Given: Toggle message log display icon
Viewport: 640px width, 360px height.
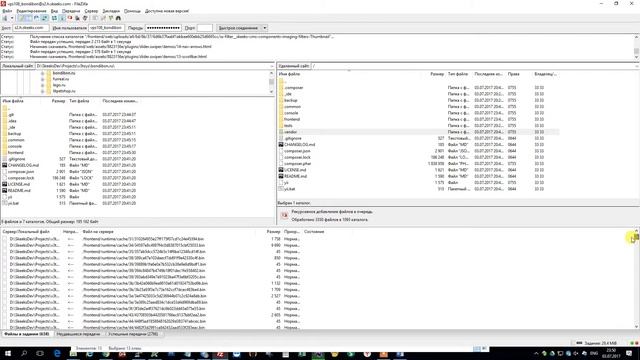Looking at the screenshot, I should pyautogui.click(x=21, y=18).
